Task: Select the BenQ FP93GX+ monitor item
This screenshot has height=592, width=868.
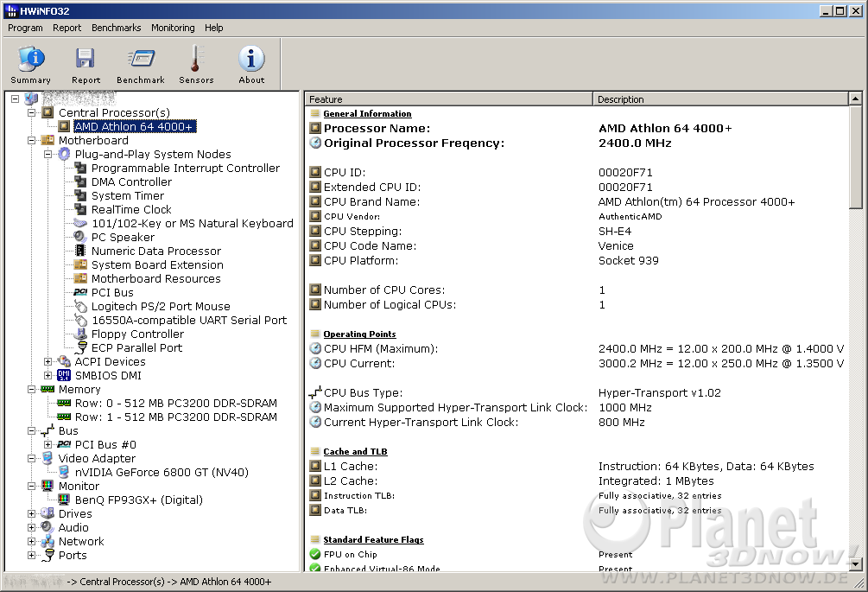Action: tap(138, 500)
